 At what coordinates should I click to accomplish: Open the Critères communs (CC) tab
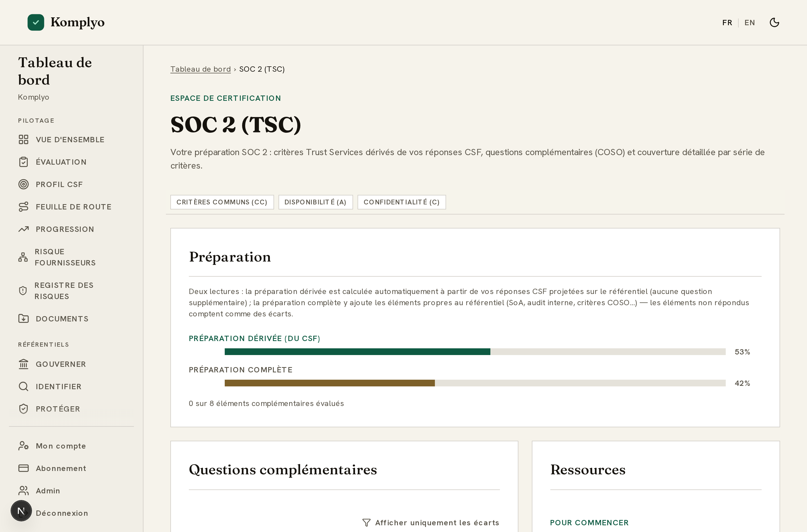coord(222,202)
